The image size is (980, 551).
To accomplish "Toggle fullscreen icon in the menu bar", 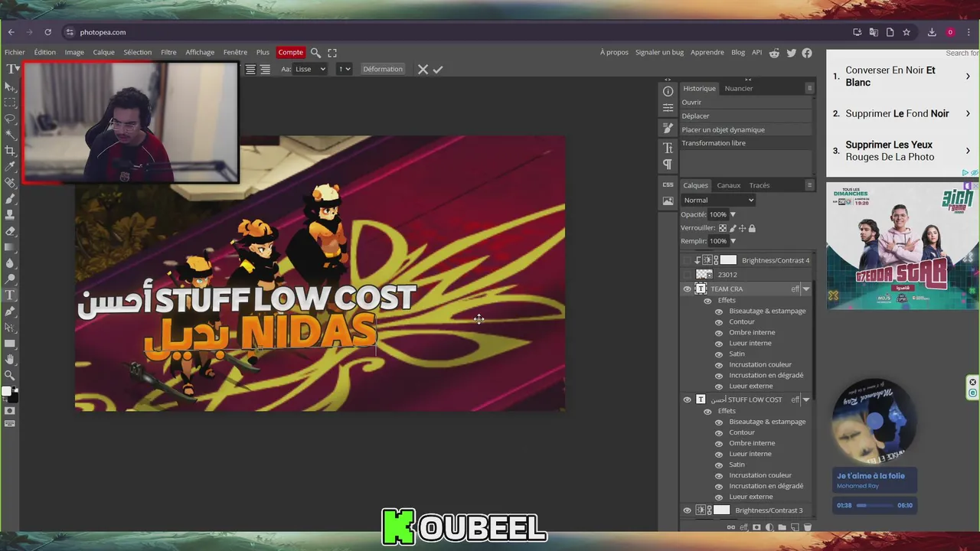I will [x=332, y=52].
